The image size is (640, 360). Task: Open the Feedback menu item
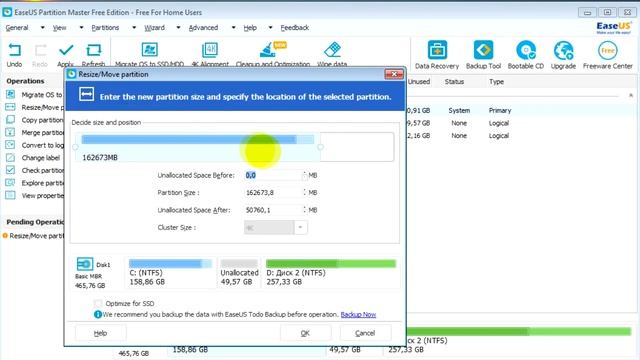coord(295,28)
